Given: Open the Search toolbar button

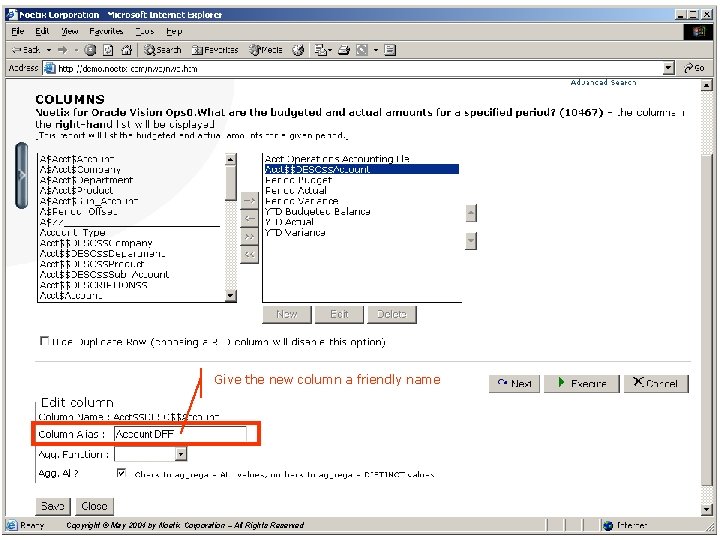Looking at the screenshot, I should 163,50.
